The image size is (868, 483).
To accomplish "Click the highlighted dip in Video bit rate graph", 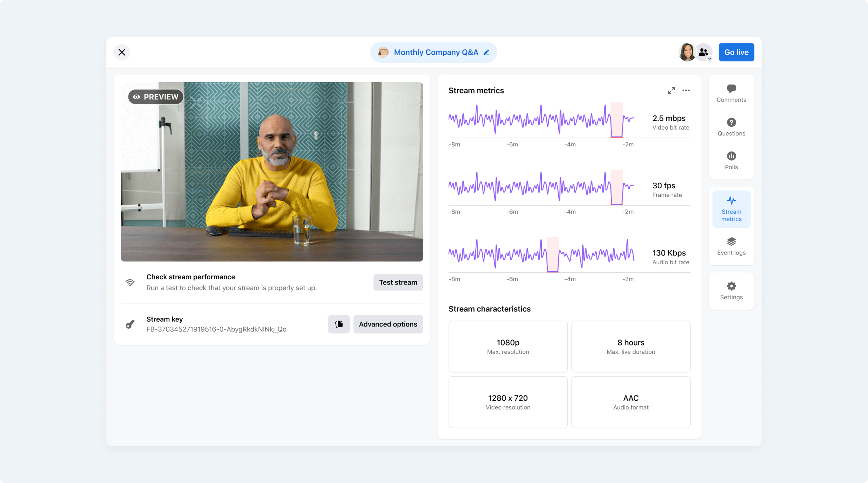I will click(x=616, y=120).
